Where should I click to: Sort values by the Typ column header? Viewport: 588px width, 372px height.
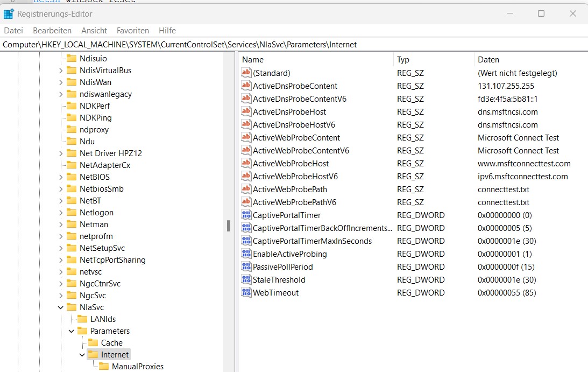(434, 59)
